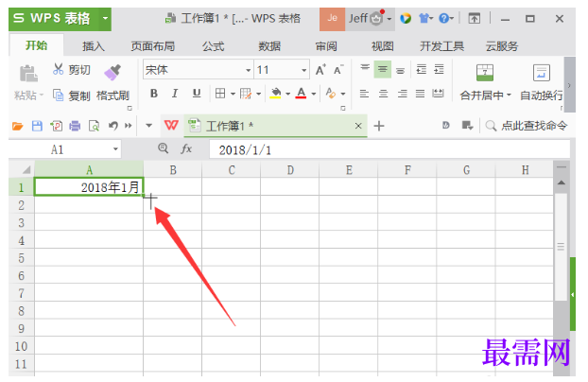The image size is (588, 382).
Task: Switch to 审阅 ribbon tab
Action: tap(326, 46)
